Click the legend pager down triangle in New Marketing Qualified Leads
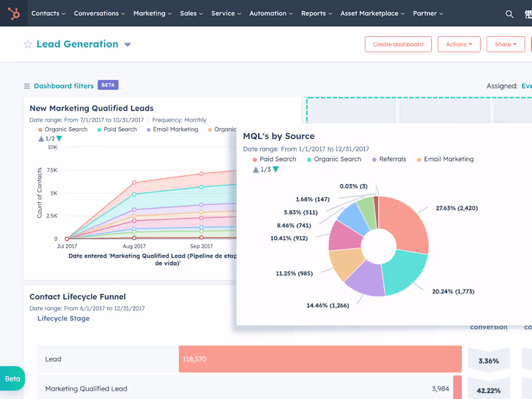The width and height of the screenshot is (532, 399). (59, 138)
